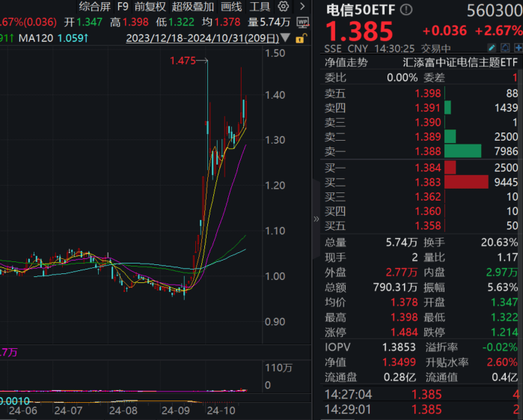Open 综合屏 view

(x=95, y=6)
